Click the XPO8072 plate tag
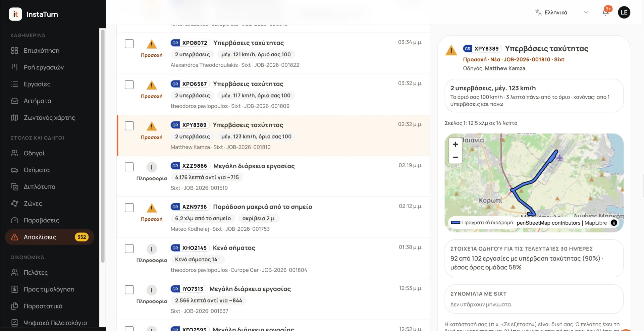This screenshot has width=644, height=331. click(x=191, y=43)
